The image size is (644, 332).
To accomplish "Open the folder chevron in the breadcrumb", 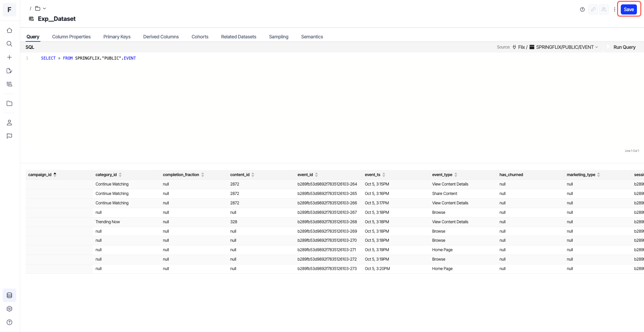I will tap(44, 8).
